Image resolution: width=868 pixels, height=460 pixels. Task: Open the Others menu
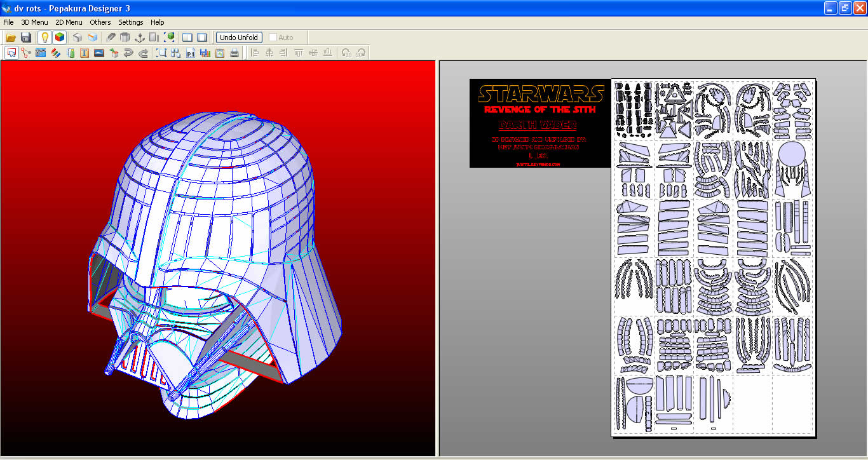click(100, 22)
